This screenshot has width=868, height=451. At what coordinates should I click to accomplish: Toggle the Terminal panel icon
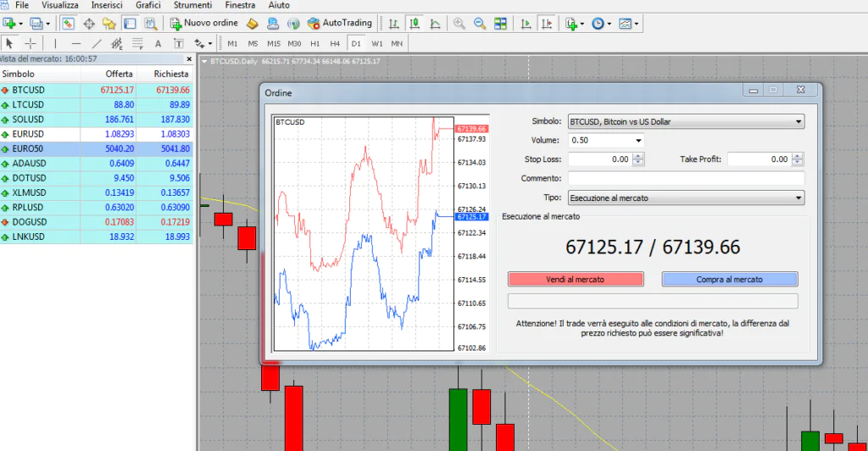(x=130, y=23)
